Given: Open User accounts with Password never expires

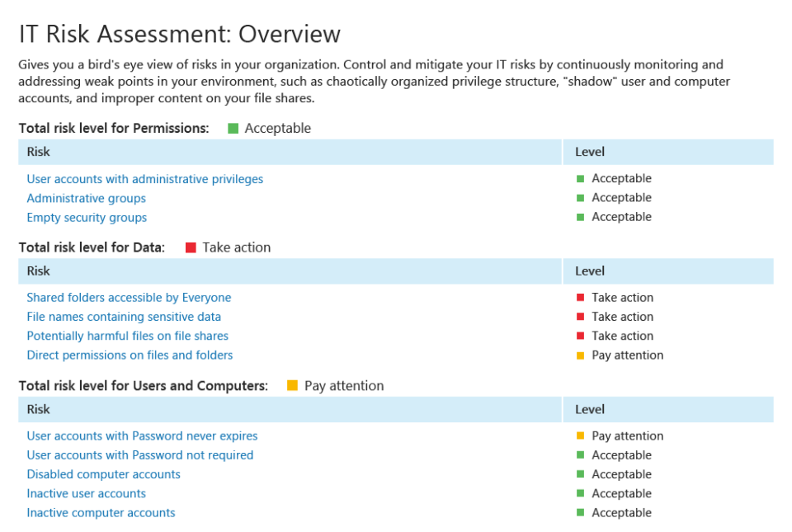Looking at the screenshot, I should 142,435.
